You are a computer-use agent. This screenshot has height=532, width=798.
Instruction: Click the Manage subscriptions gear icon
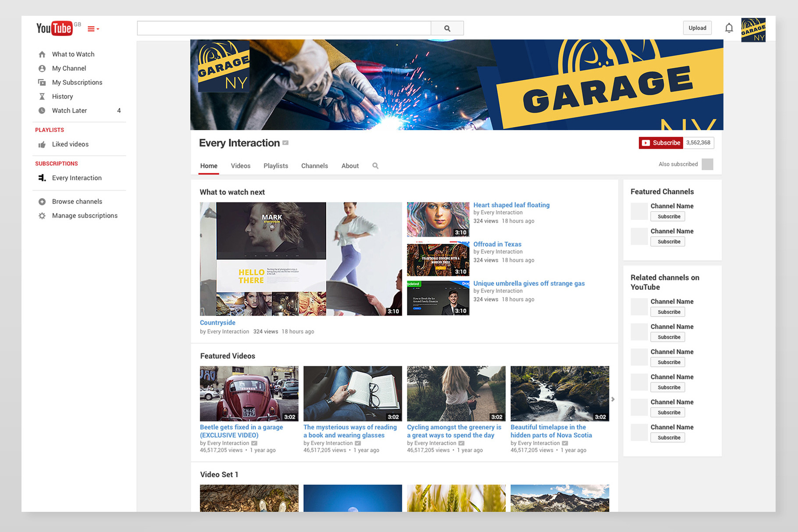pos(42,216)
